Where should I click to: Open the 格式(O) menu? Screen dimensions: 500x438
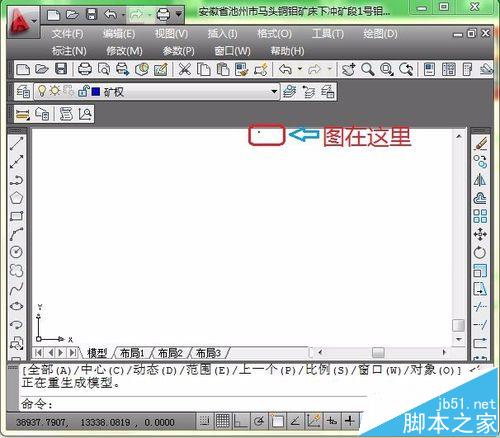click(x=274, y=34)
